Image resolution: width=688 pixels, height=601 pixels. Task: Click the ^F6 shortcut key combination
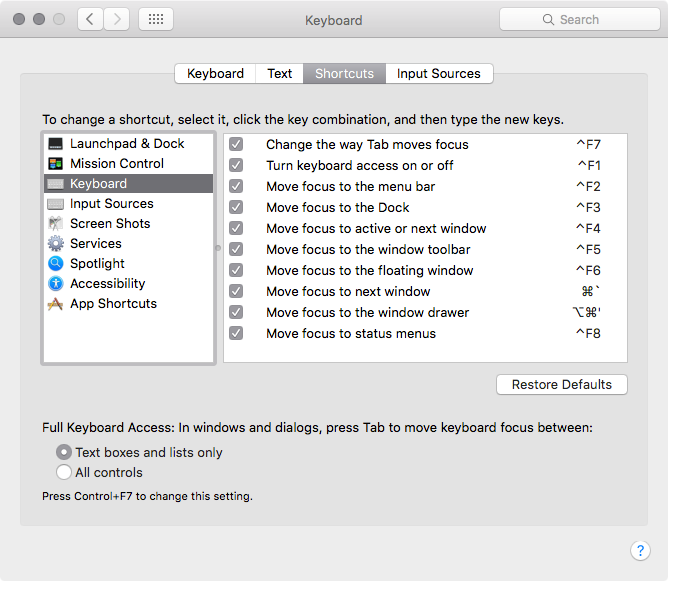tap(588, 270)
